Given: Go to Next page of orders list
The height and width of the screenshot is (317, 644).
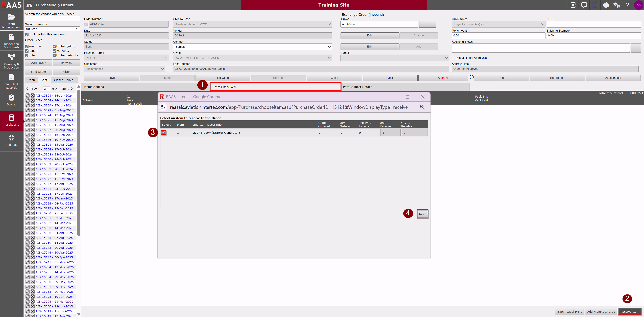Looking at the screenshot, I should (x=67, y=88).
